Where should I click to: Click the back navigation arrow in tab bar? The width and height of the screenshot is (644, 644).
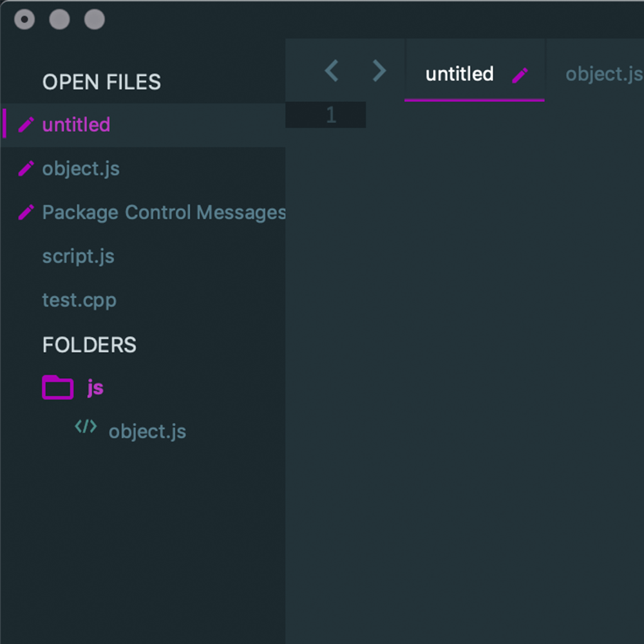[x=332, y=71]
